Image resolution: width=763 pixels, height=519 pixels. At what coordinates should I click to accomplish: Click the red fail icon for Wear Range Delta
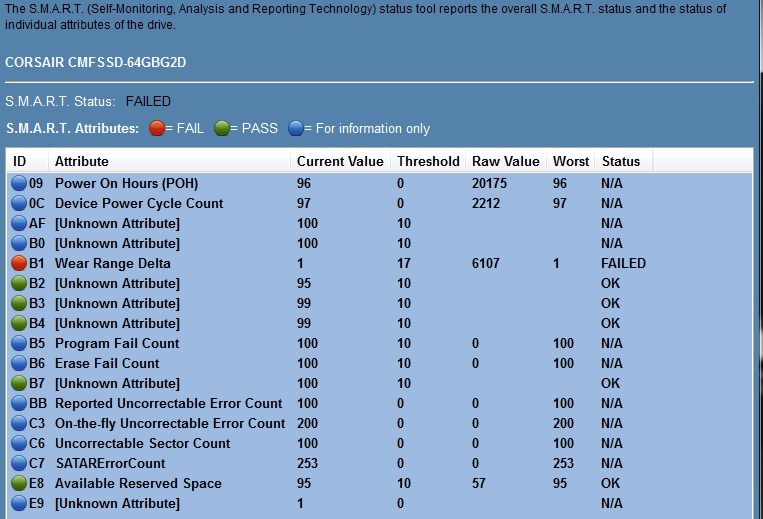(19, 263)
